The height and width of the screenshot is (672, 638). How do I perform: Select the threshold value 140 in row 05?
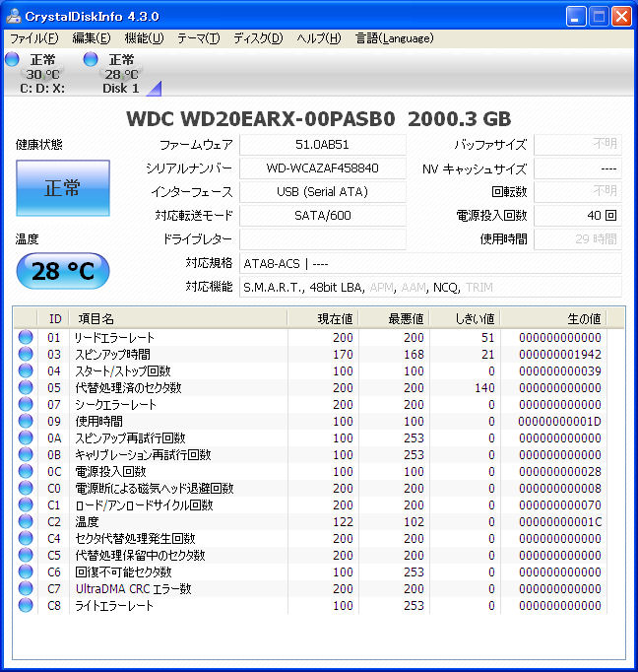(484, 388)
